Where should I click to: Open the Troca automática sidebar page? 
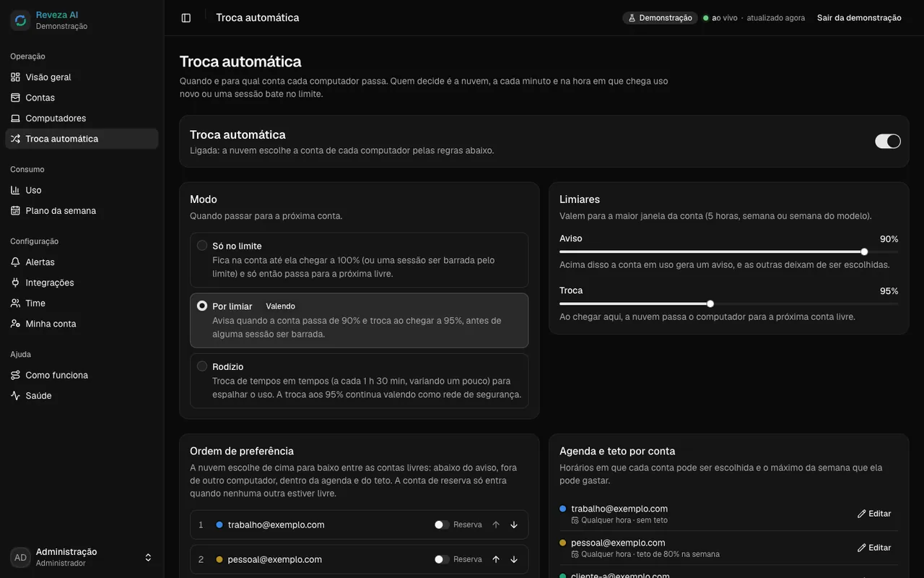[x=82, y=139]
